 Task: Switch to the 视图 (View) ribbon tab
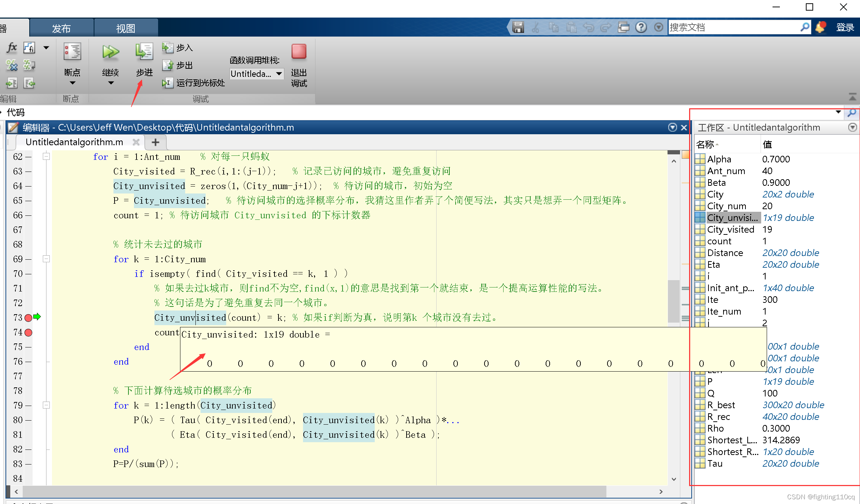click(x=126, y=28)
